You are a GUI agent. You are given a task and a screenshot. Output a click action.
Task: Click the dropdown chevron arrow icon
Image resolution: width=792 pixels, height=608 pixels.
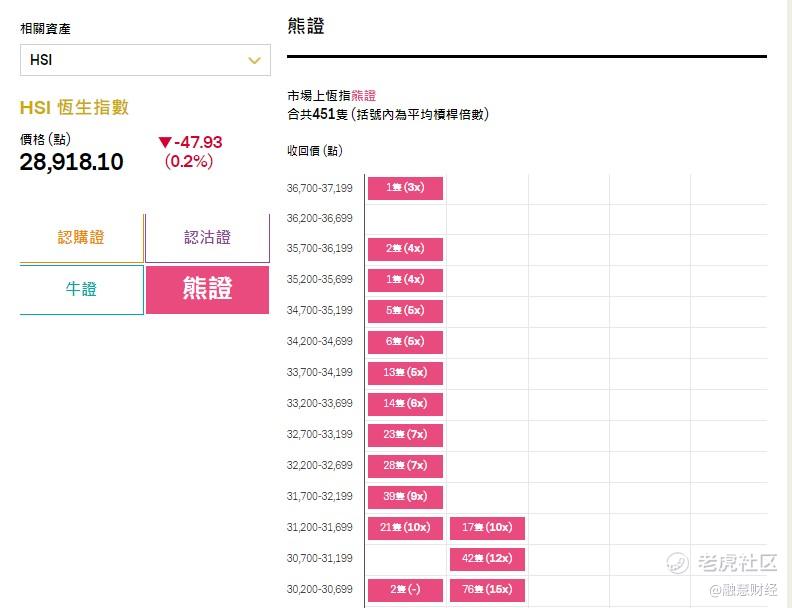pyautogui.click(x=254, y=60)
